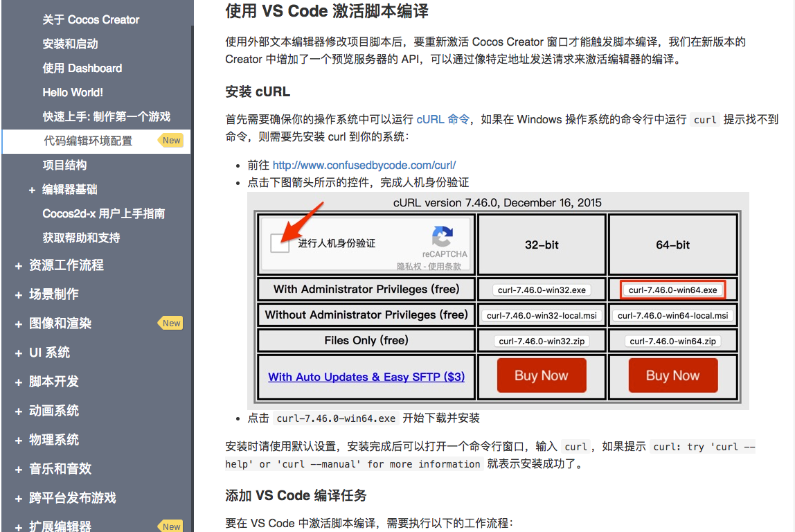Click the New badge beside 图像和渲染
Screen dimensions: 795x532
(x=171, y=323)
